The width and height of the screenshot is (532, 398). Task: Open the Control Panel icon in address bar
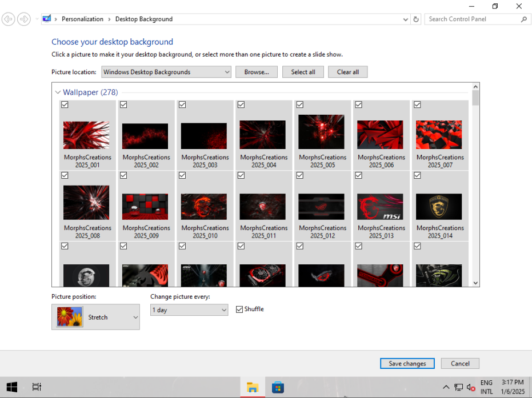pos(46,19)
